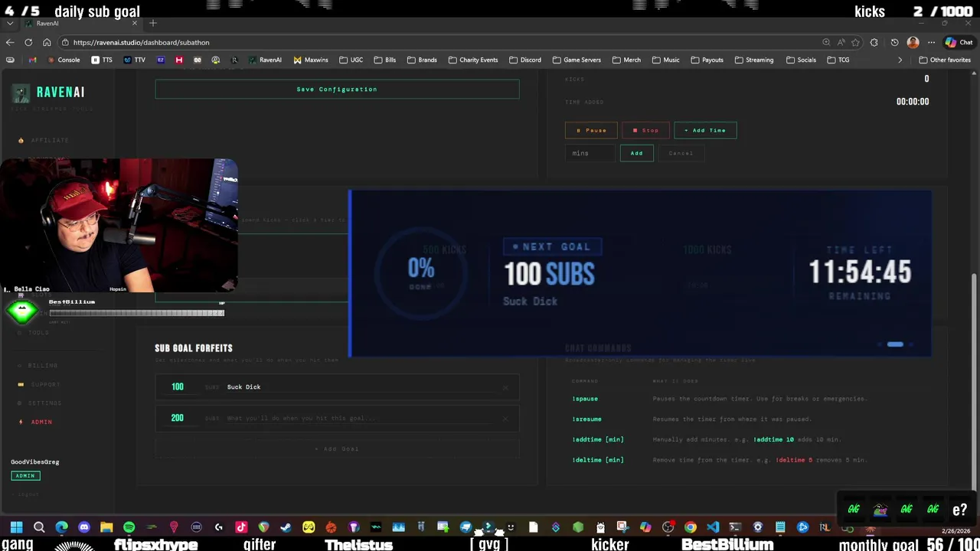Open the TTS bookmark
The image size is (980, 551).
[x=102, y=60]
